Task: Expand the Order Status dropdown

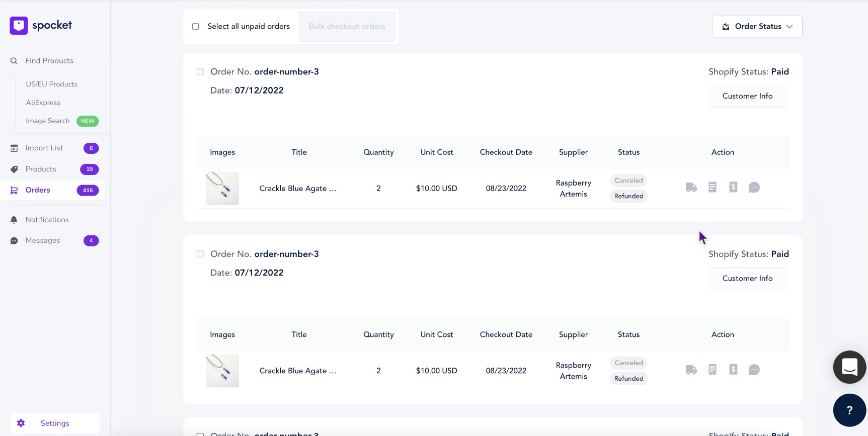Action: pyautogui.click(x=757, y=27)
